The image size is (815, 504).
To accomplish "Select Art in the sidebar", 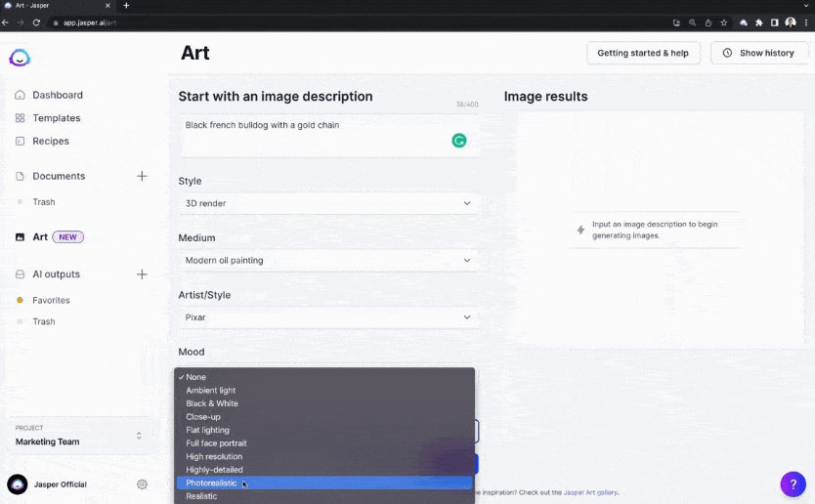I will coord(40,237).
